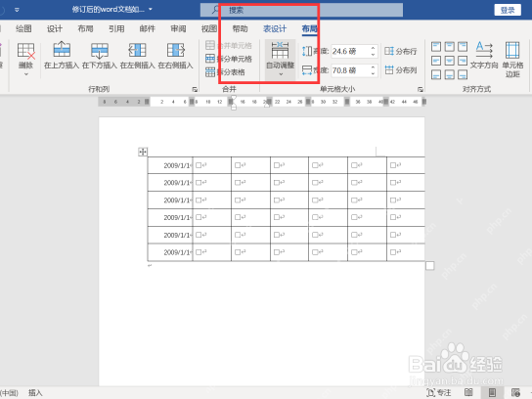The width and height of the screenshot is (532, 399).
Task: Insert a column to the right
Action: (x=175, y=56)
